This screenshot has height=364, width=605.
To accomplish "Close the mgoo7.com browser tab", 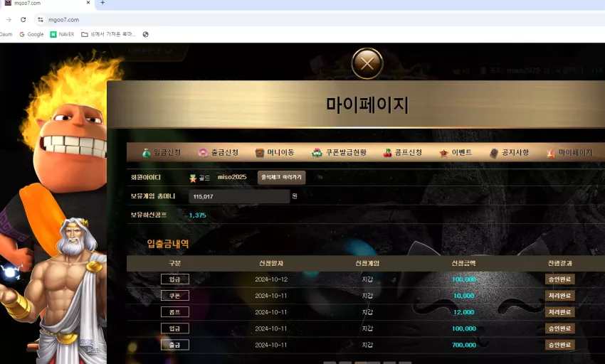I will (88, 3).
